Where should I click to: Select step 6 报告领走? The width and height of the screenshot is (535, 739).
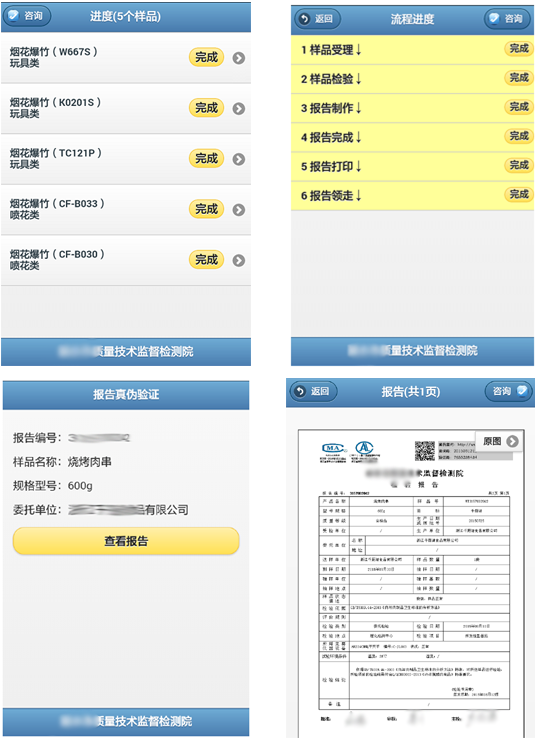pyautogui.click(x=412, y=196)
